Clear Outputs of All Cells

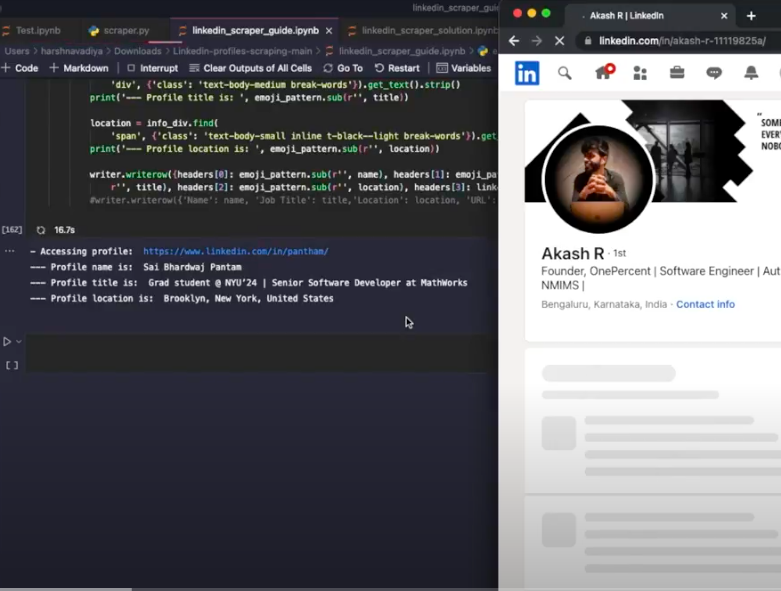(x=251, y=68)
